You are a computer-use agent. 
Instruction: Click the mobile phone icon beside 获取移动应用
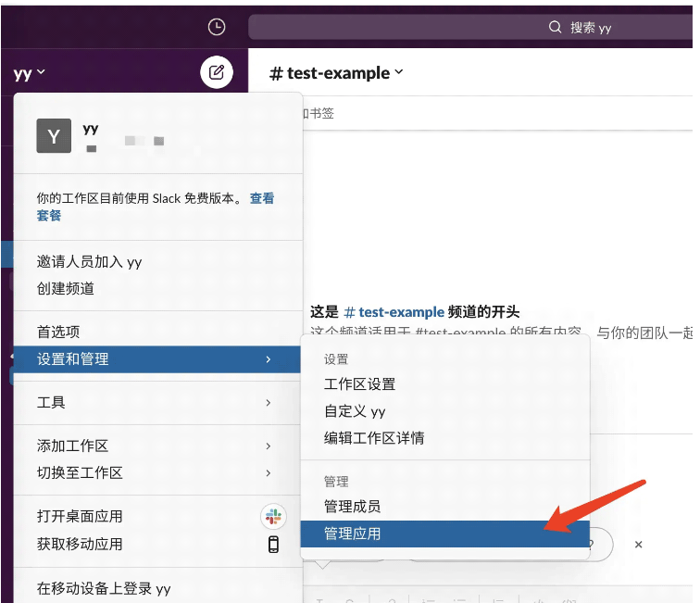coord(273,545)
